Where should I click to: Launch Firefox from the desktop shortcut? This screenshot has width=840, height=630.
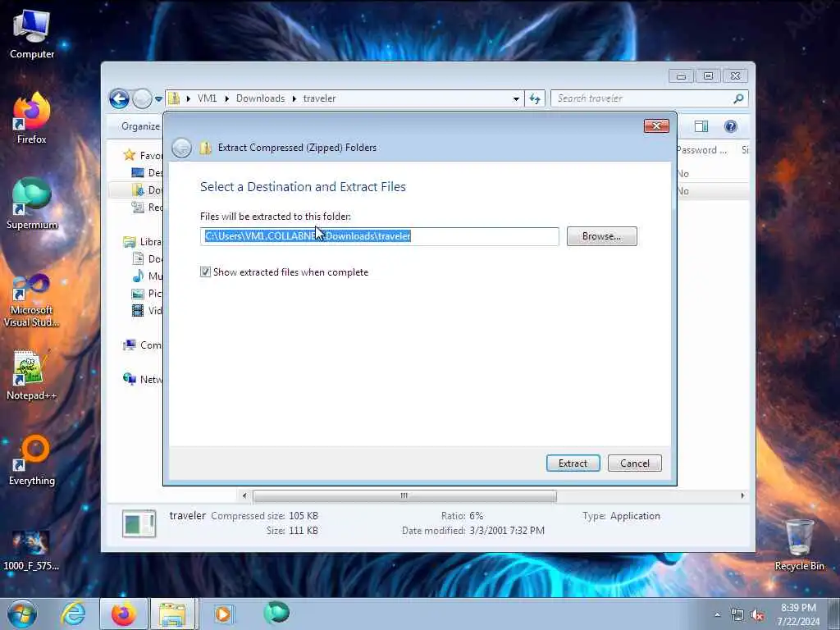32,118
